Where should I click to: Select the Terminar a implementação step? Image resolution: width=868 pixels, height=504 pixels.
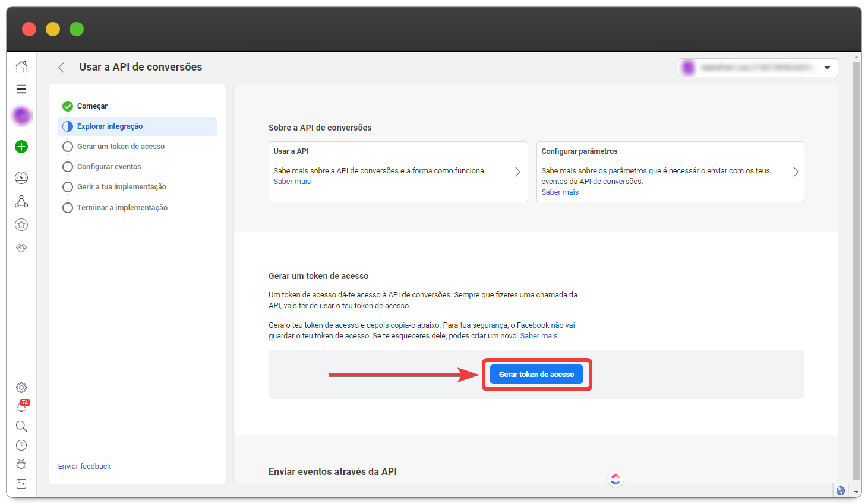click(122, 208)
